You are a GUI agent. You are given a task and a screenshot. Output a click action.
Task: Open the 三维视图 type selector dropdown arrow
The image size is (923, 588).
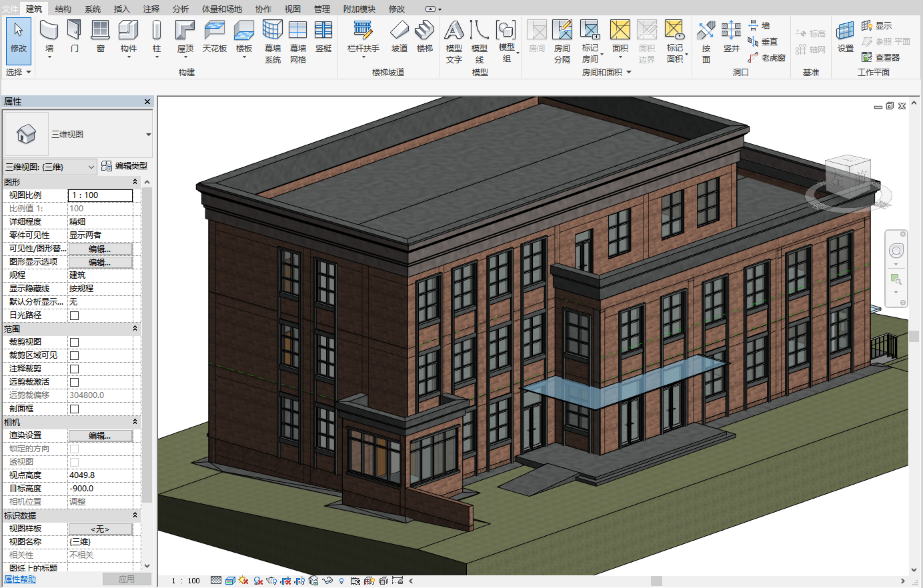click(148, 135)
